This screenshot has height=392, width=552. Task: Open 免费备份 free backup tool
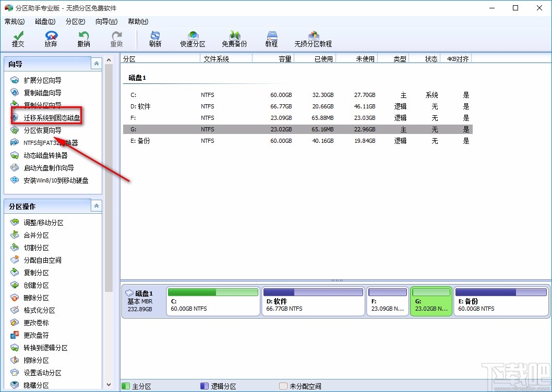pos(234,39)
